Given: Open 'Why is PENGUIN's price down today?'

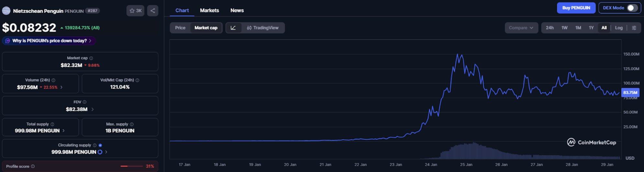Looking at the screenshot, I should click(49, 41).
